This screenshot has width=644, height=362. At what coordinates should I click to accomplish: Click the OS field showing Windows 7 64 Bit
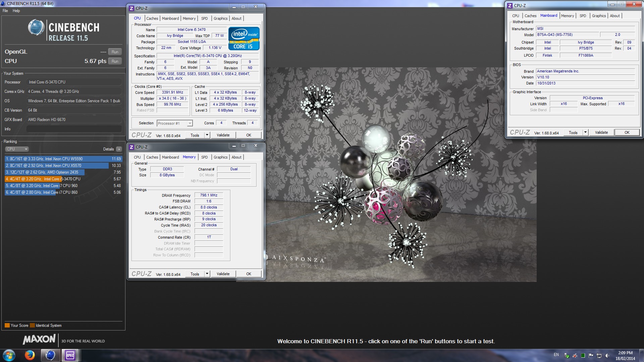click(74, 101)
